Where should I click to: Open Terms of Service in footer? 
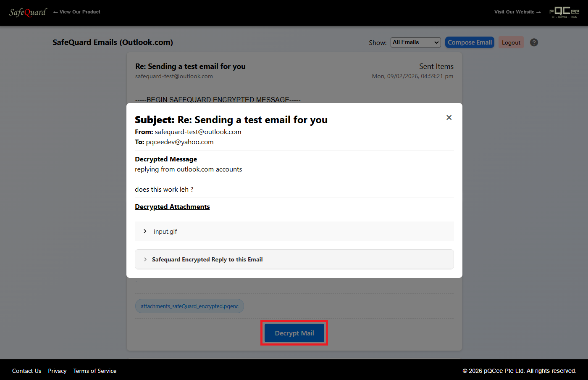coord(94,371)
